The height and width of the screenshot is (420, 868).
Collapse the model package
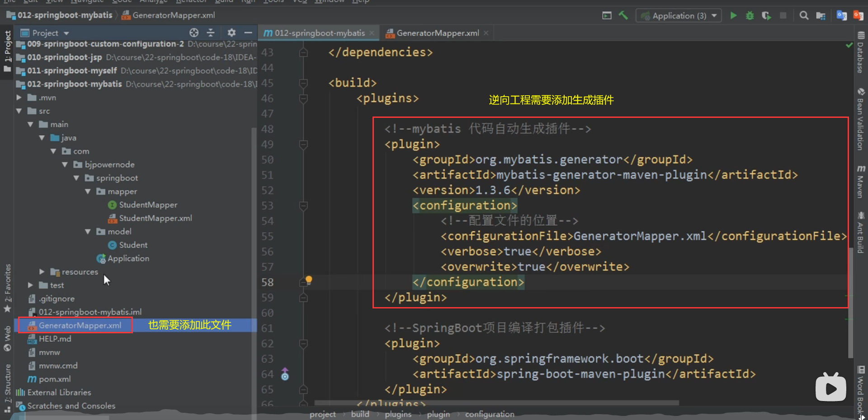[88, 232]
